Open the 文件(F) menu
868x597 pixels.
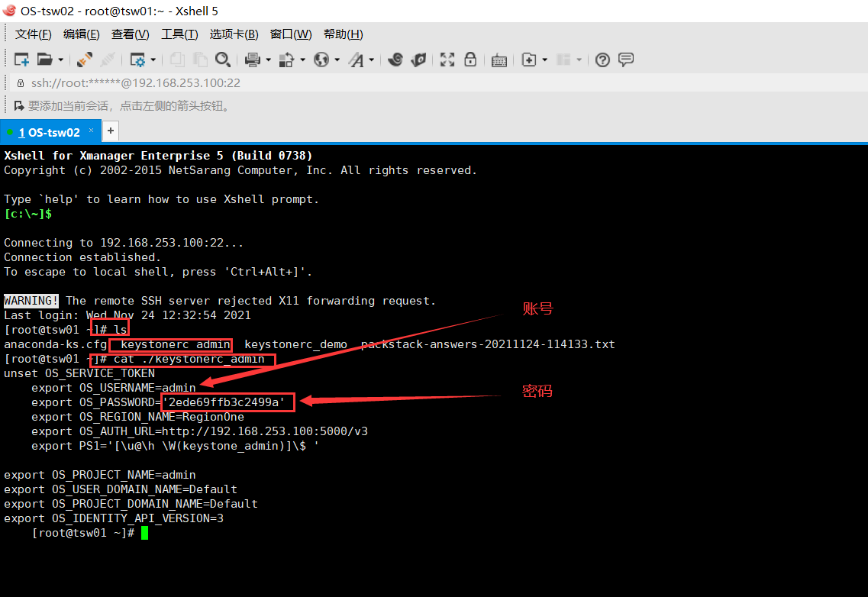(34, 34)
